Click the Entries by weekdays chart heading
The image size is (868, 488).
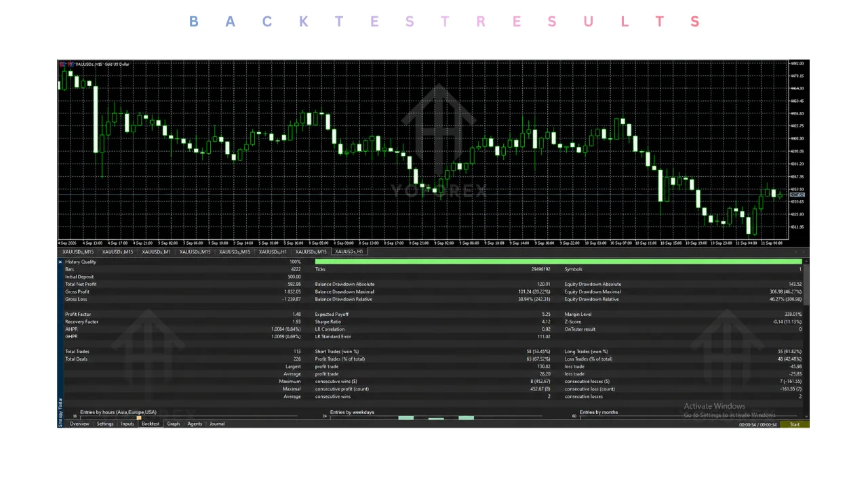[352, 412]
